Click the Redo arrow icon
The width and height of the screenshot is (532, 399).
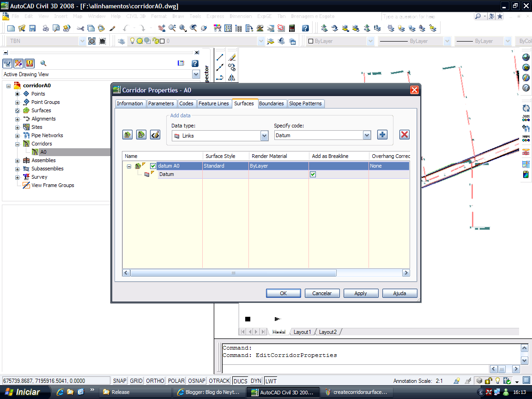142,29
